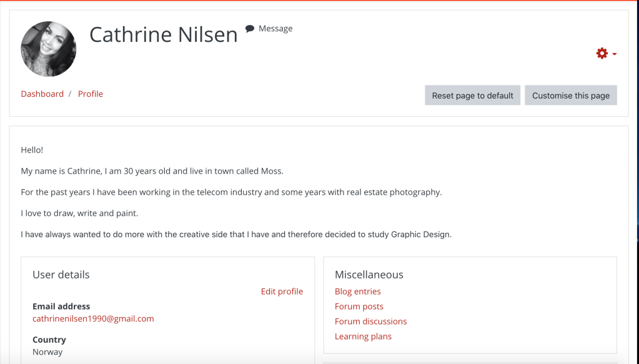Click the Miscellaneous section heading
639x364 pixels.
click(x=369, y=275)
